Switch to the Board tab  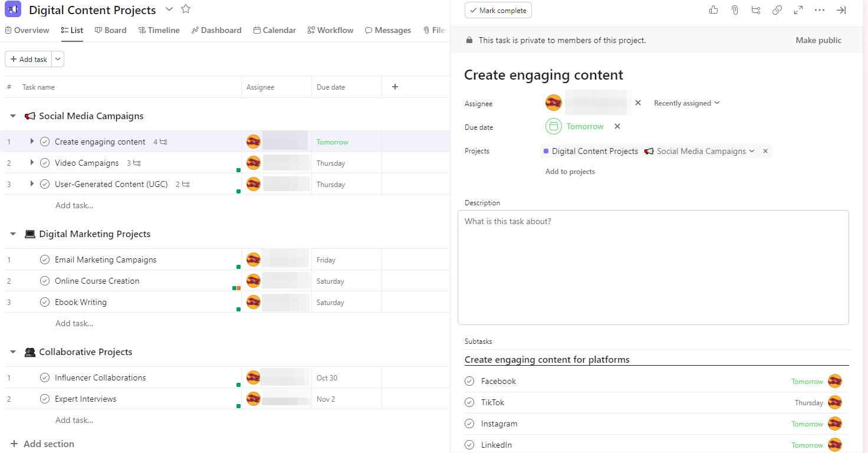111,30
